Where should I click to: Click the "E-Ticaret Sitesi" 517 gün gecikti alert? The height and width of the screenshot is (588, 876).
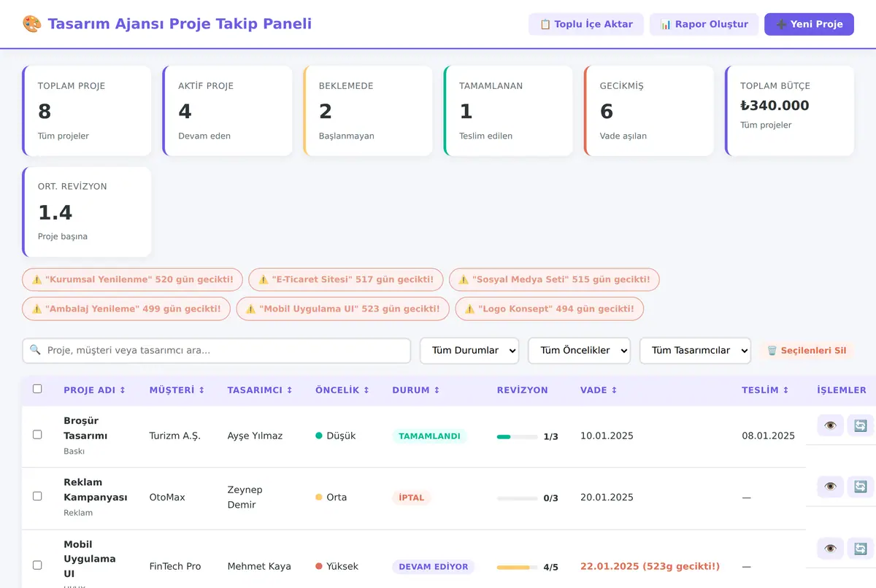[x=346, y=279]
